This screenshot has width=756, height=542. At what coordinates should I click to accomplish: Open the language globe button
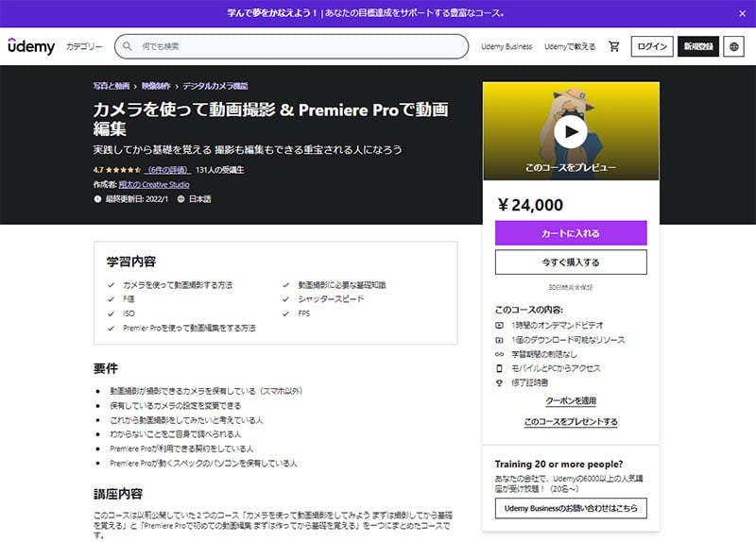point(734,46)
